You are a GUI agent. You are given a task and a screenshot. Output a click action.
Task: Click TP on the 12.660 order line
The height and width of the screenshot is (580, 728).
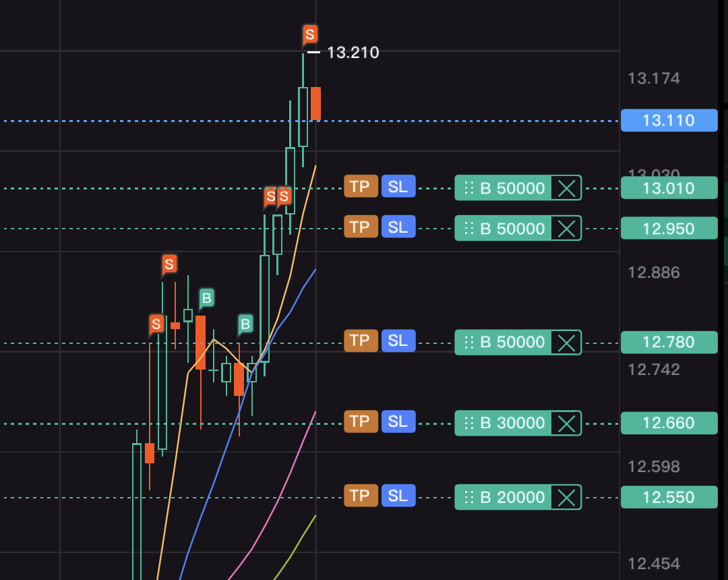pos(360,422)
